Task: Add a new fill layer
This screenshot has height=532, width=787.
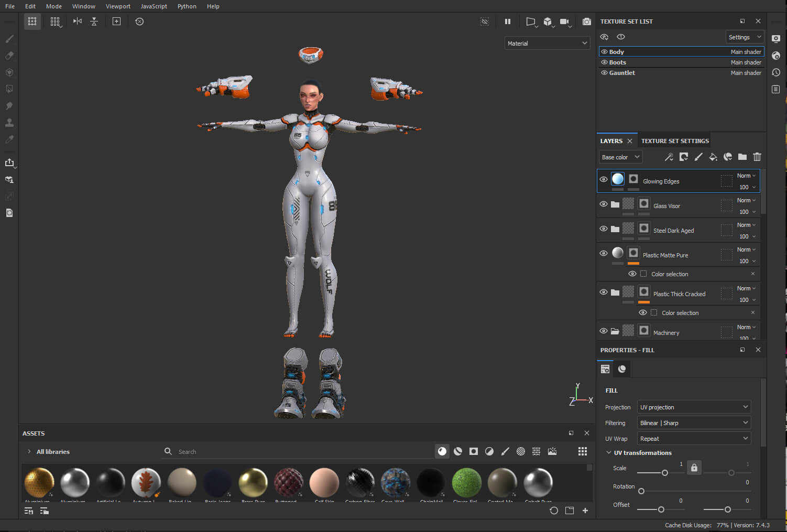Action: 713,157
